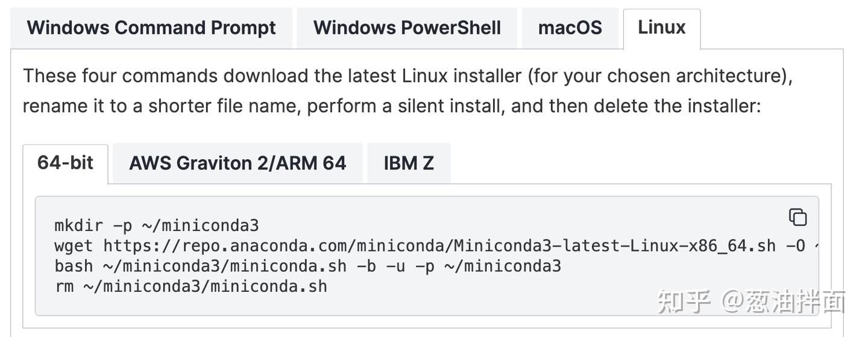Select the macOS tab
868x337 pixels.
pos(570,28)
